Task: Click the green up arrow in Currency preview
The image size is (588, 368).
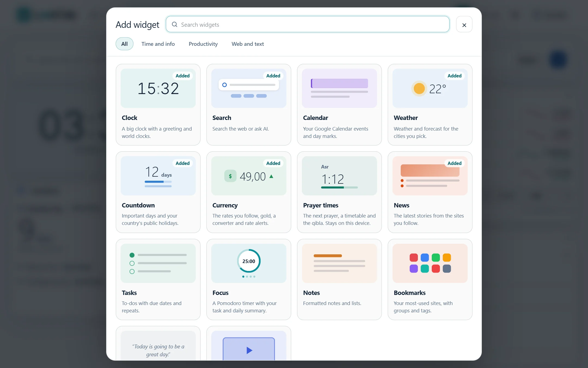Action: point(271,176)
